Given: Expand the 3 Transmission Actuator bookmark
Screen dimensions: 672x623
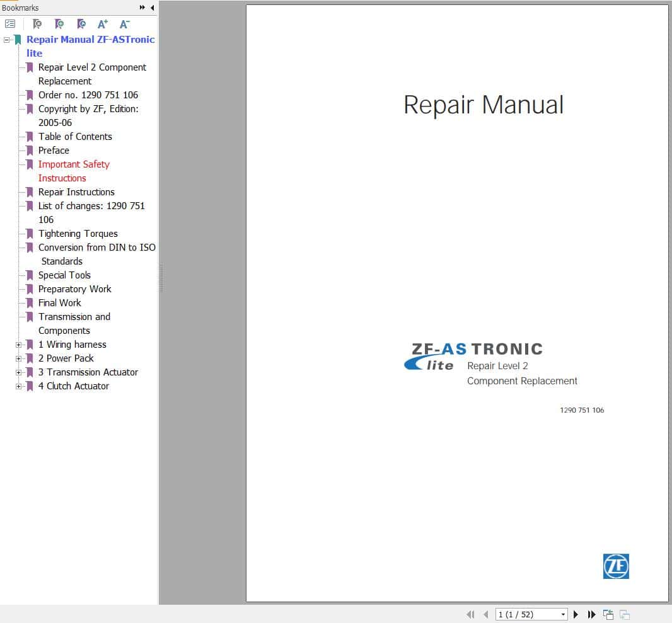Looking at the screenshot, I should (x=18, y=372).
